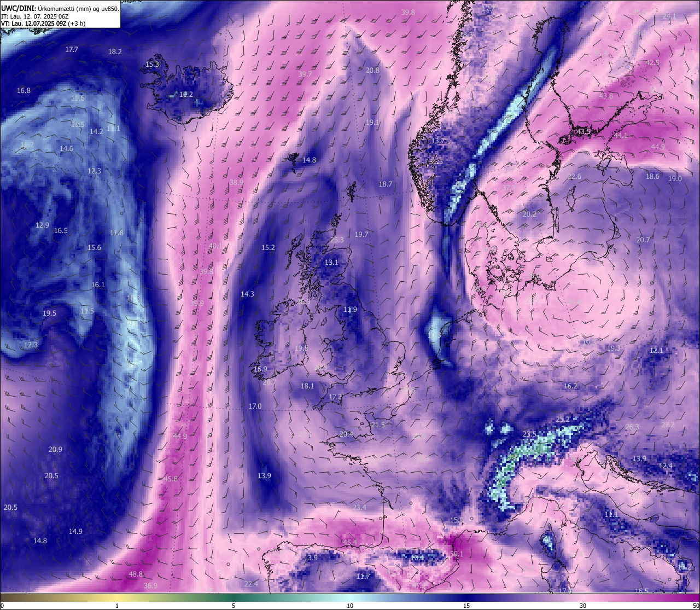This screenshot has height=610, width=700.
Task: Click the 1 tick on the color scale
Action: (117, 606)
